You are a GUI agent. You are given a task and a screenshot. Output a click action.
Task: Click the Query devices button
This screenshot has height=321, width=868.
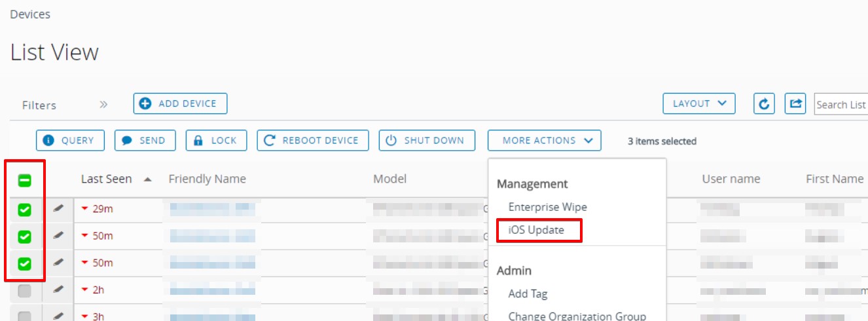pyautogui.click(x=70, y=140)
